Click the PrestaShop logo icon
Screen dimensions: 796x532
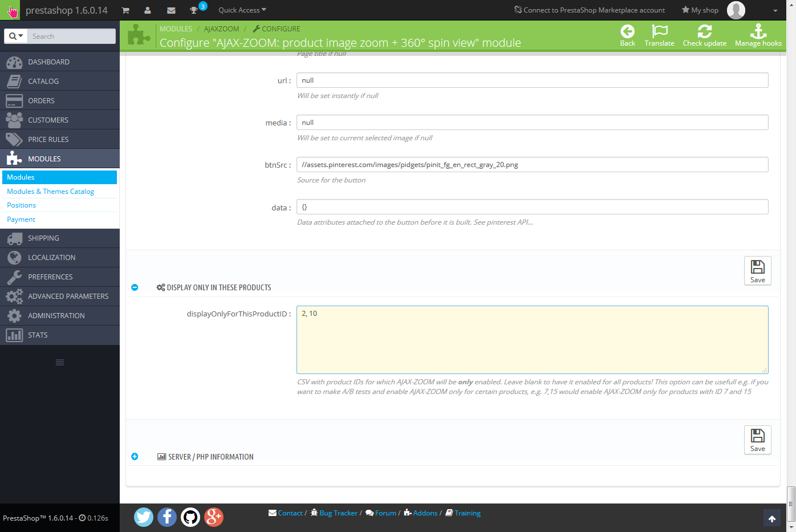pos(11,10)
